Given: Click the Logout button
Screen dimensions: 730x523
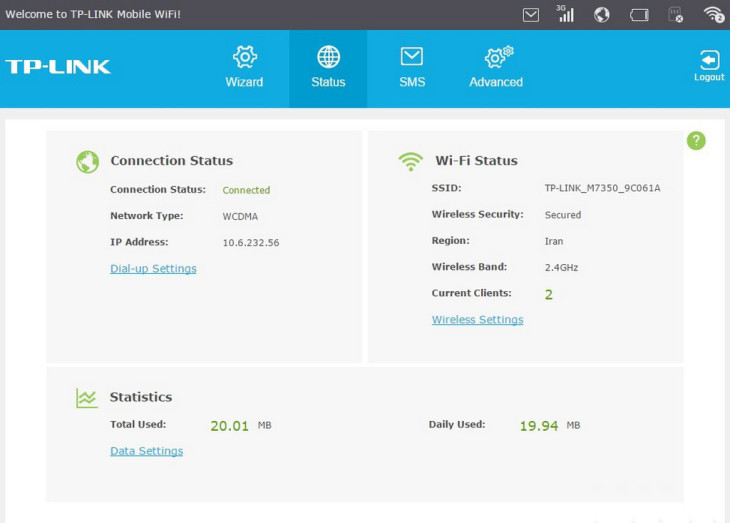Looking at the screenshot, I should tap(709, 66).
